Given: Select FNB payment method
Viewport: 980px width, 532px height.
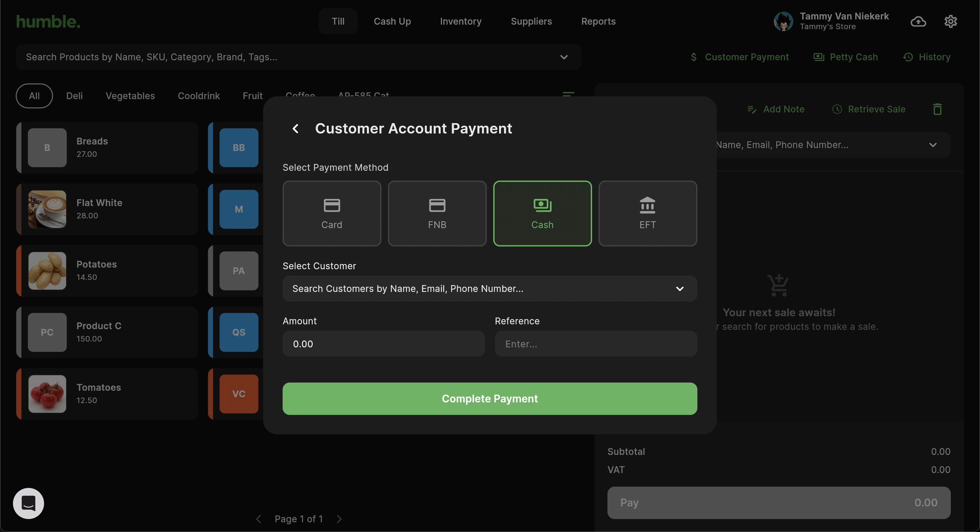Looking at the screenshot, I should tap(437, 213).
